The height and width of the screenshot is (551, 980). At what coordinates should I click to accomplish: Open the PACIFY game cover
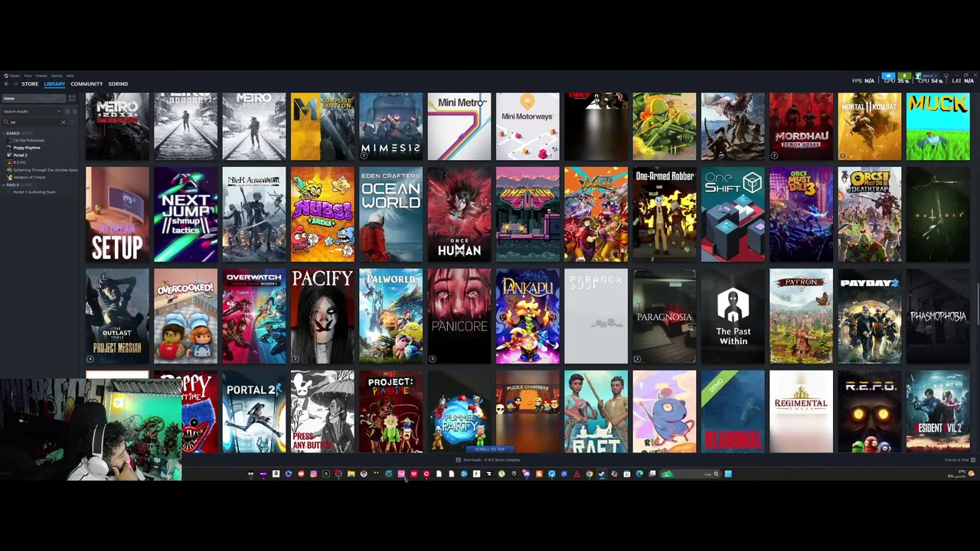[322, 316]
